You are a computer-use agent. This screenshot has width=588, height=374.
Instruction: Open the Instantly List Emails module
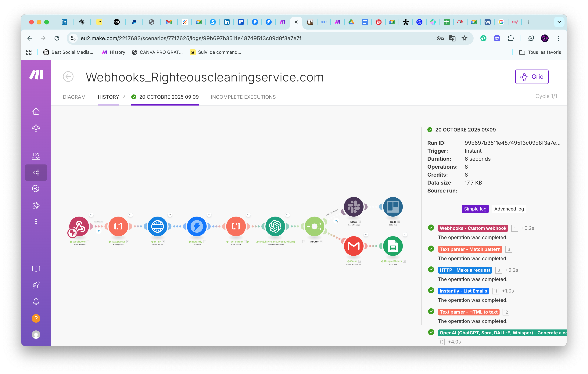[197, 226]
